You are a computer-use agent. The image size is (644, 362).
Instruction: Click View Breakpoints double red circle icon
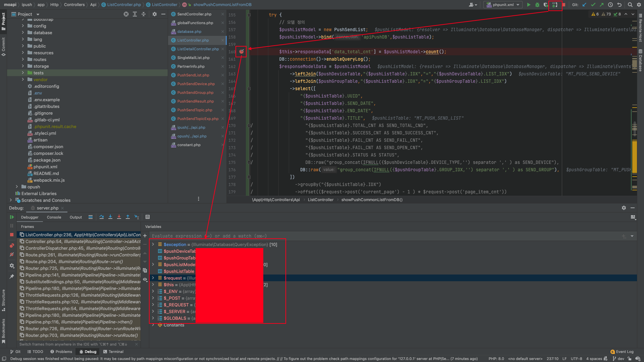[12, 246]
